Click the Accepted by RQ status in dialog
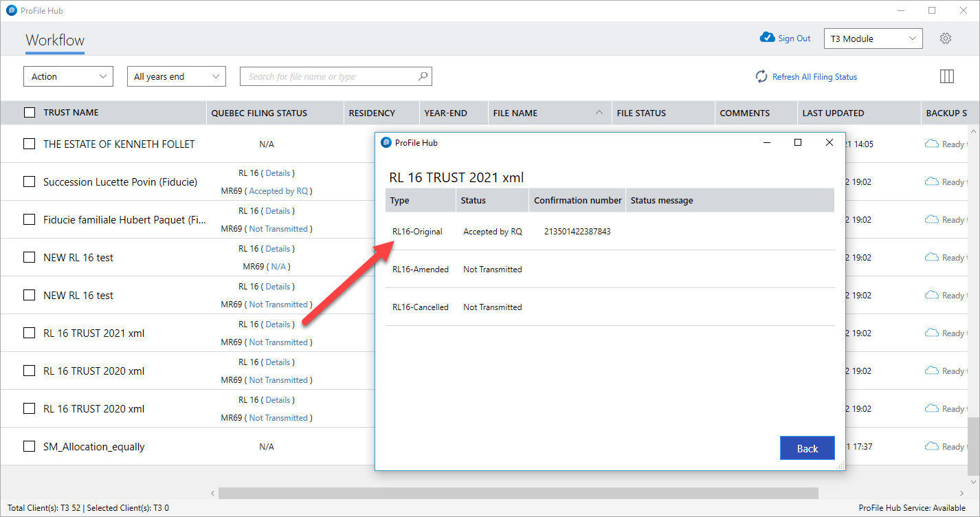The image size is (980, 517). coord(493,232)
